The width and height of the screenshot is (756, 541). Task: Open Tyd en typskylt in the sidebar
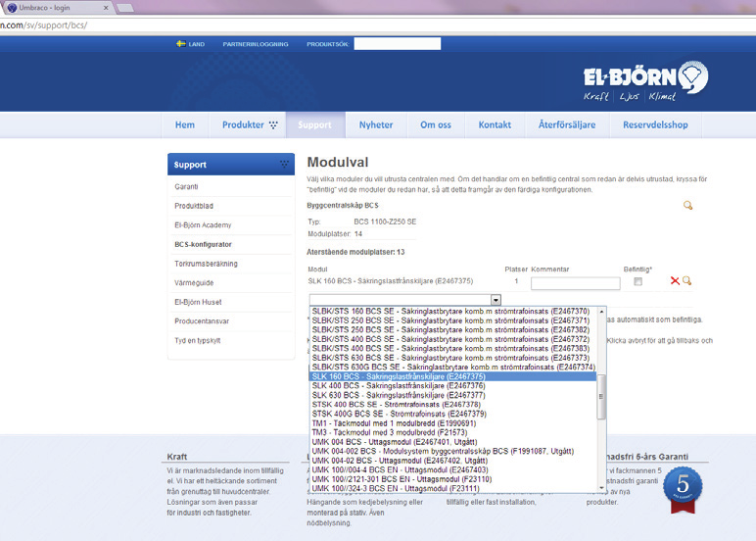point(197,341)
